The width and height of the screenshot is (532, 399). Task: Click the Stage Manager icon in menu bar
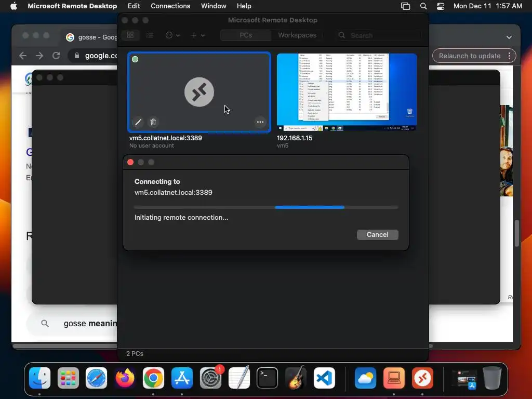pyautogui.click(x=405, y=6)
